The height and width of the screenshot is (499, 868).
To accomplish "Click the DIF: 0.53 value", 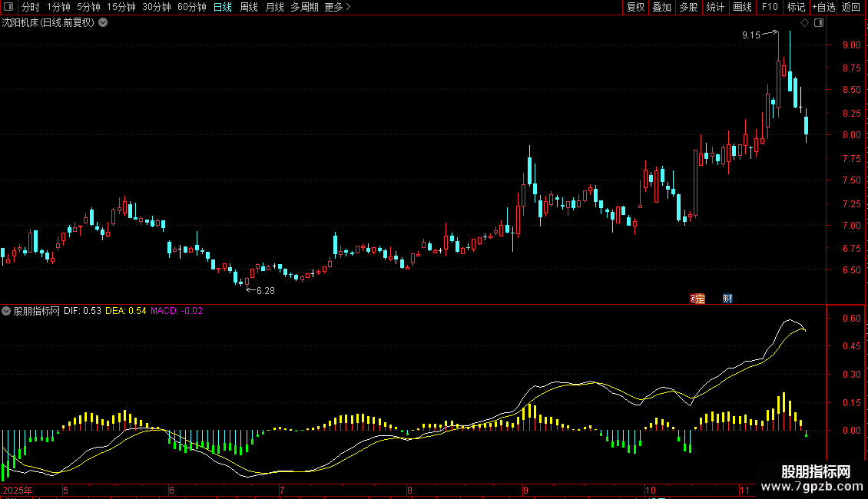I will 82,311.
